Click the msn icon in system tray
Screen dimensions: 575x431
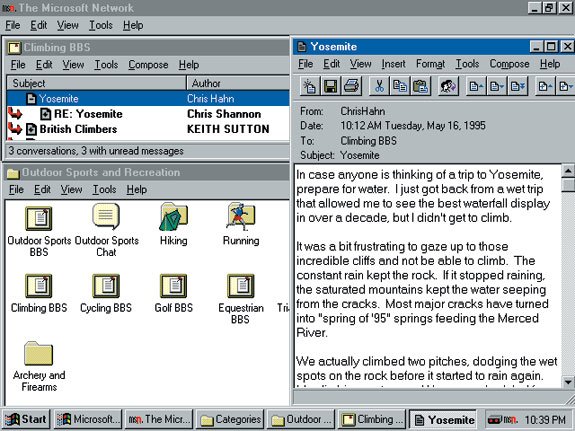click(510, 419)
